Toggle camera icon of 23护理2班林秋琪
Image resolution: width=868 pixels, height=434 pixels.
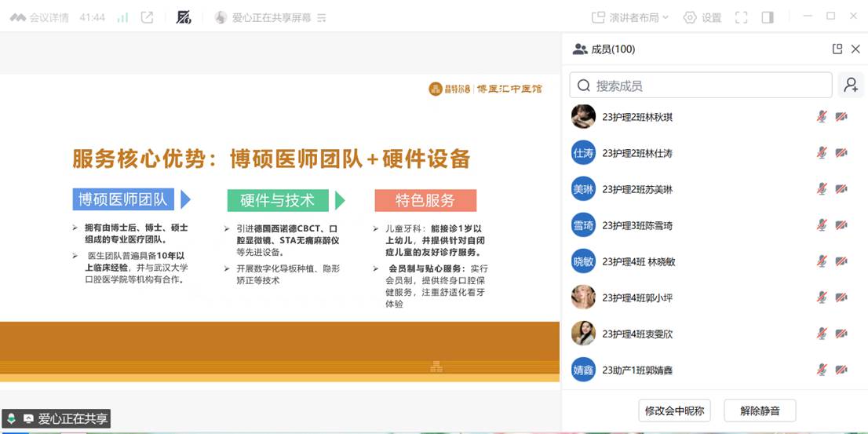tap(841, 117)
